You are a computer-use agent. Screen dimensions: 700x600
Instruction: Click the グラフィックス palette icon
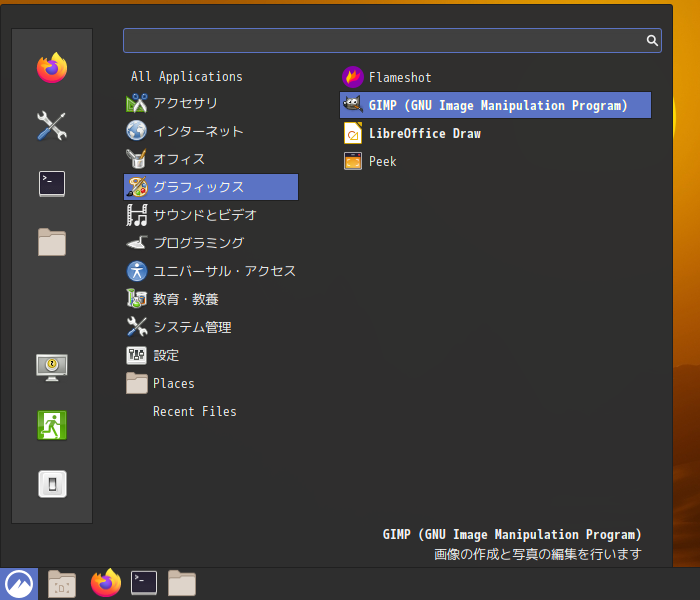click(137, 187)
